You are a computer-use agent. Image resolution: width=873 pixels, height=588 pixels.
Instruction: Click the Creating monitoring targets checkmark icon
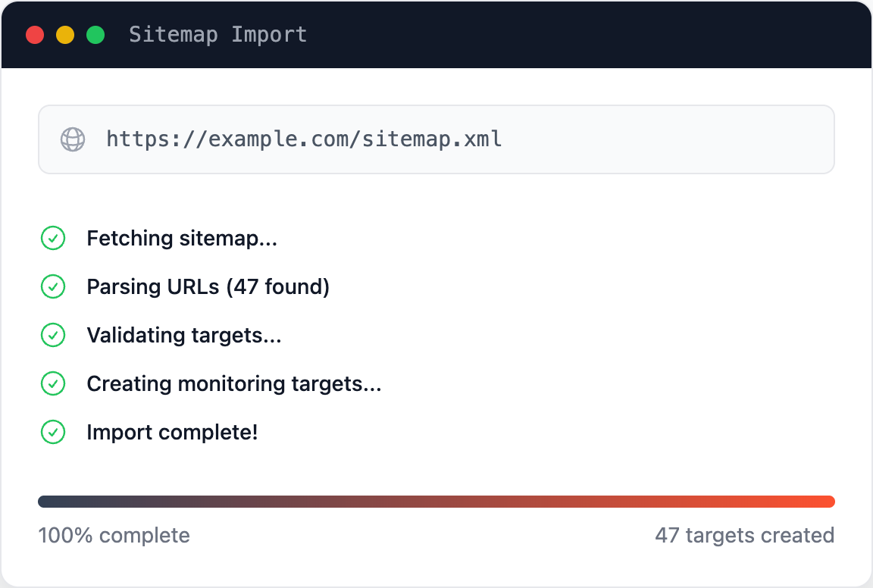coord(53,384)
